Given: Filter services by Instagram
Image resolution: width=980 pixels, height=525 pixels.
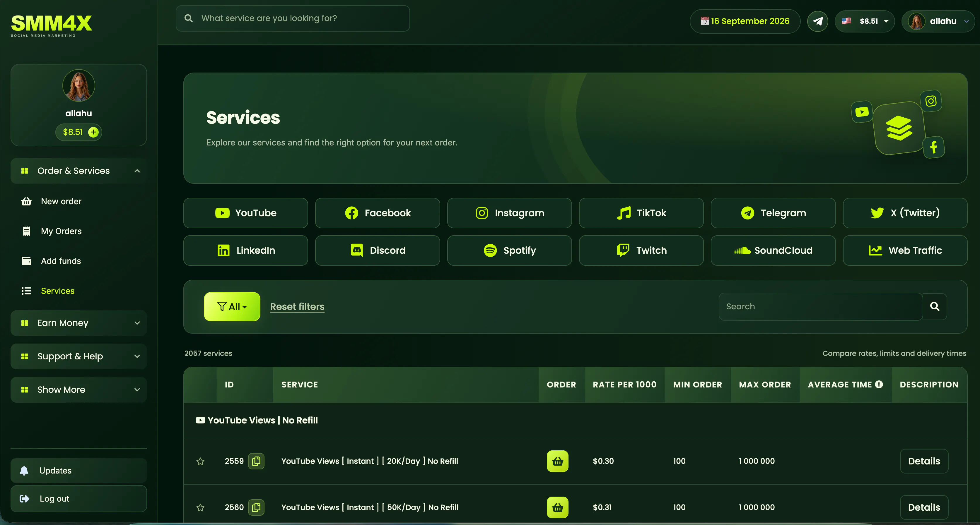Looking at the screenshot, I should [509, 213].
